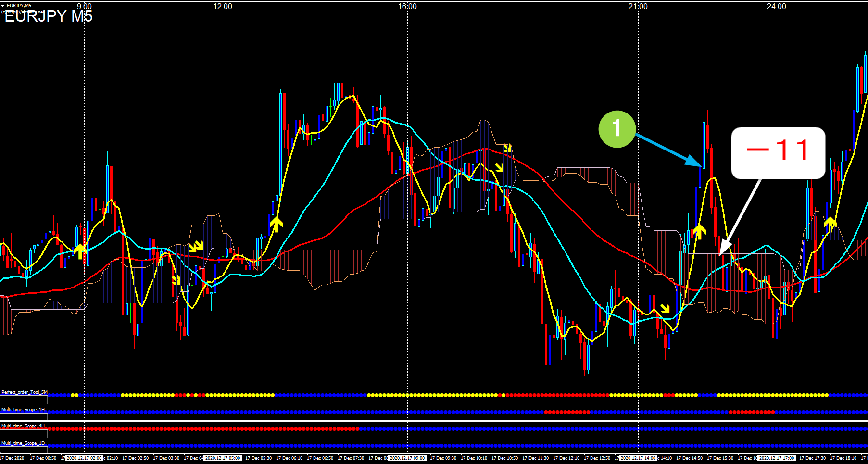Click the 9:00 time label at top
Screen dimensions: 868x464
click(84, 6)
